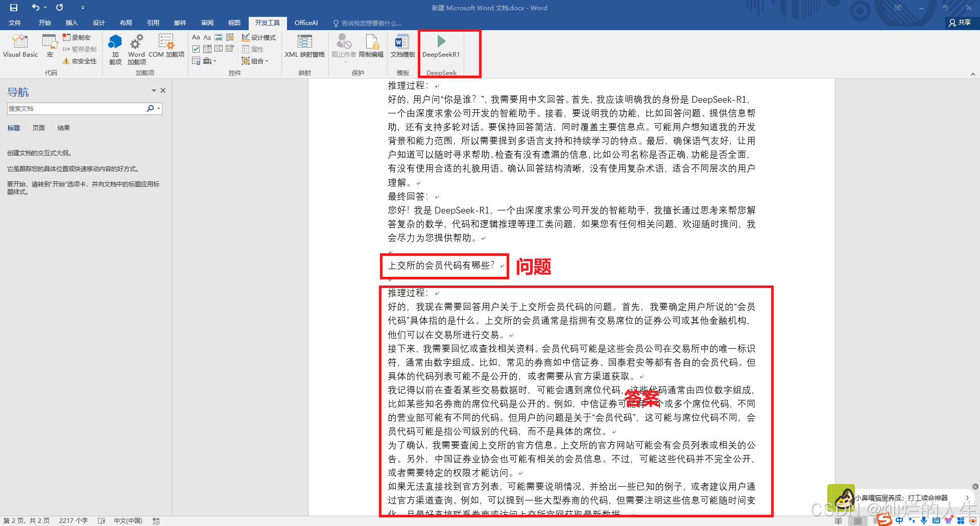Image resolution: width=980 pixels, height=526 pixels.
Task: Click macro recording icon in status bar
Action: (156, 521)
